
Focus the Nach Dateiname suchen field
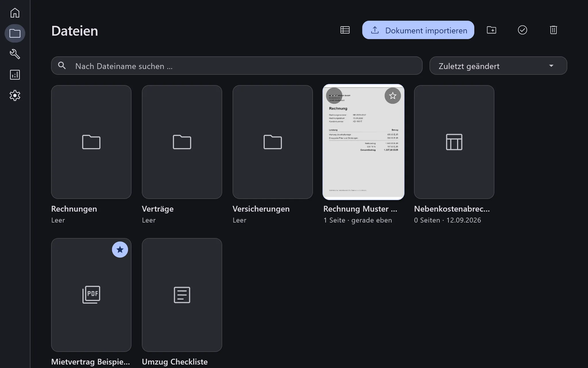pyautogui.click(x=237, y=66)
